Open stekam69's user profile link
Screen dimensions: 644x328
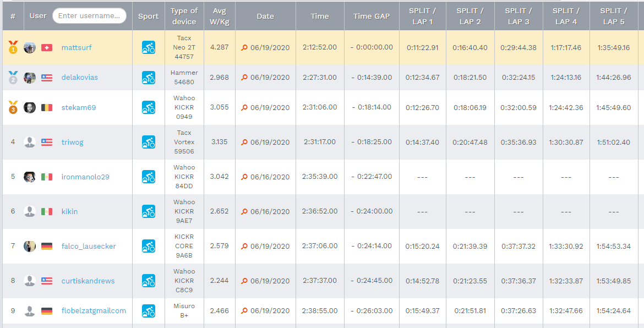coord(79,107)
